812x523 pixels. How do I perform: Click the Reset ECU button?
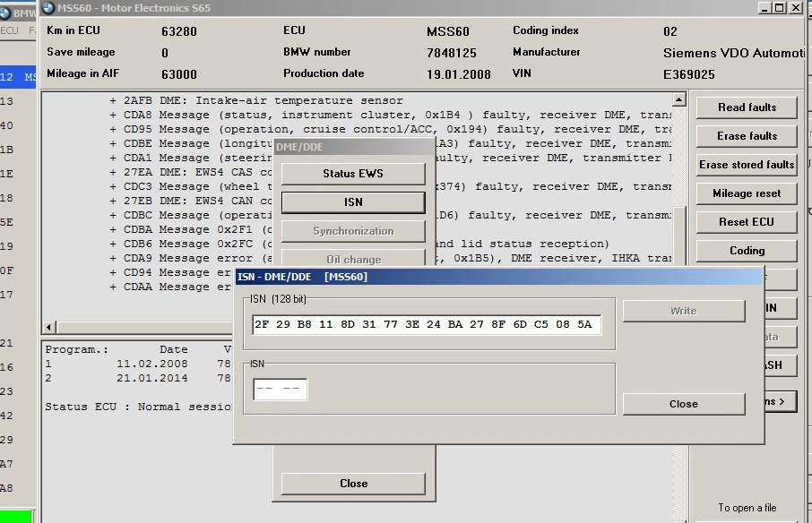tap(747, 222)
